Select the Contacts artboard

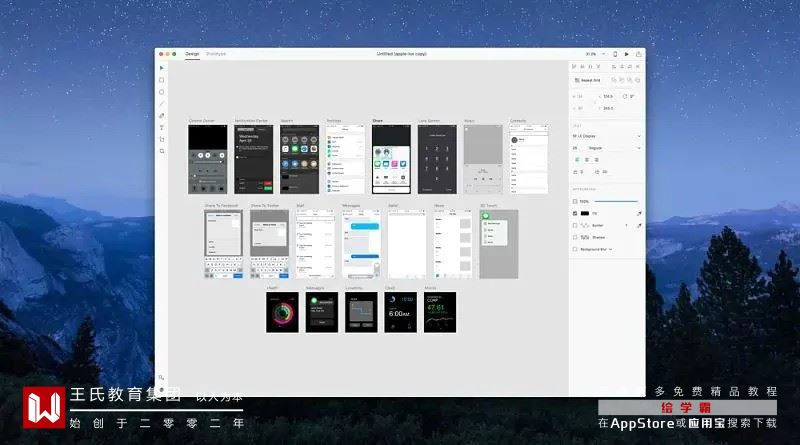[529, 159]
